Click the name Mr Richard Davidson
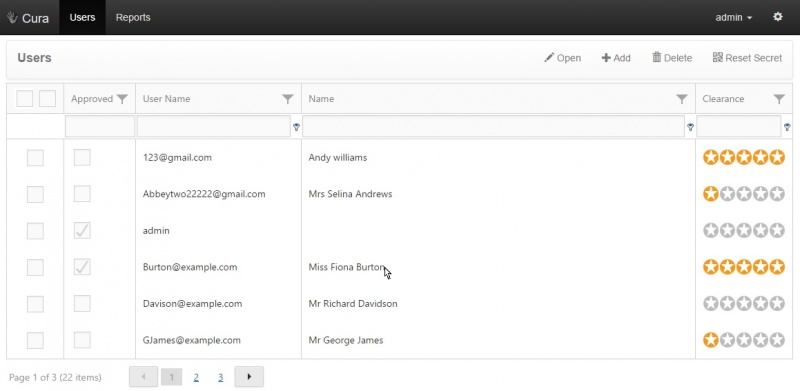The width and height of the screenshot is (800, 391). [x=353, y=304]
